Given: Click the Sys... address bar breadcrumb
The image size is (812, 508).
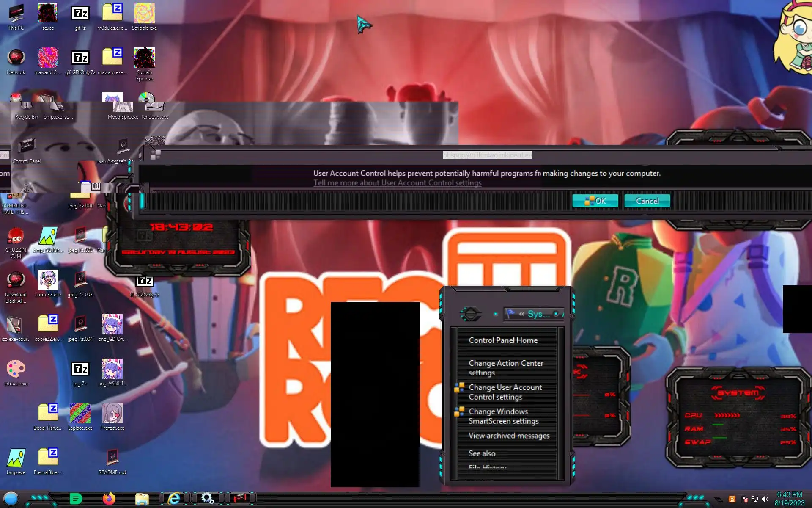Looking at the screenshot, I should (x=538, y=314).
